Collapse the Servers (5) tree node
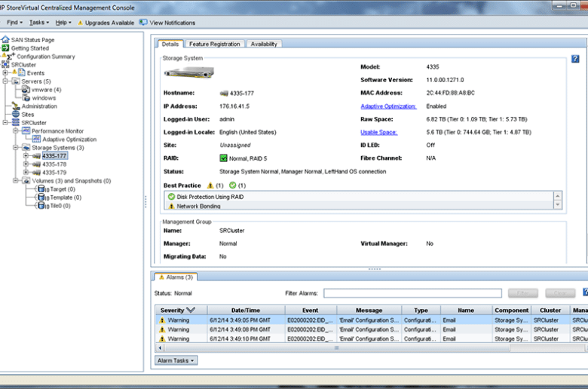The width and height of the screenshot is (588, 389). pos(5,81)
